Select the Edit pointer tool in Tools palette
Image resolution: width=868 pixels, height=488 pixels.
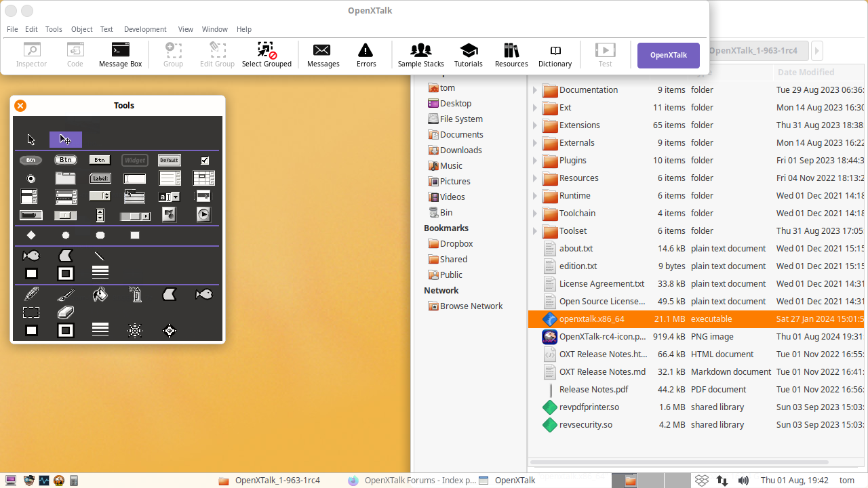(x=66, y=140)
